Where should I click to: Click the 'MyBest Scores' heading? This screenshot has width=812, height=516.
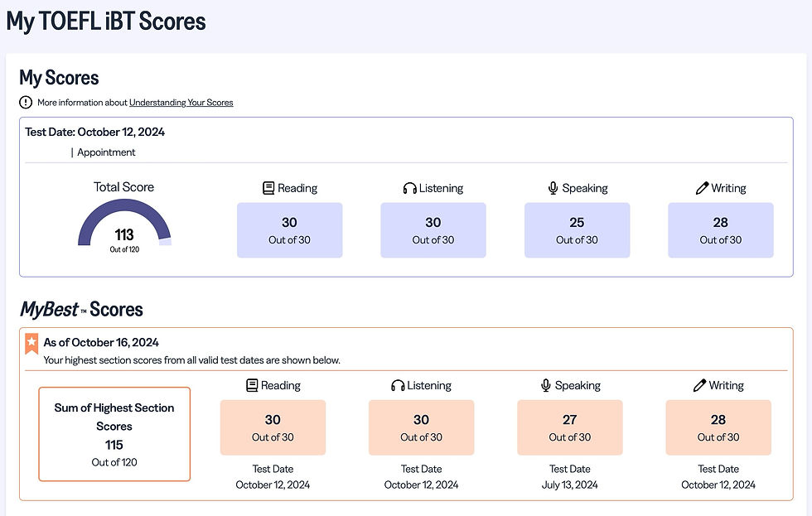click(81, 310)
